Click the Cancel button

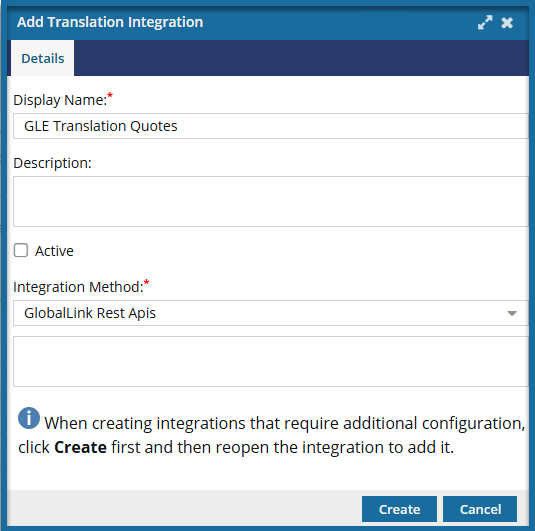(480, 509)
